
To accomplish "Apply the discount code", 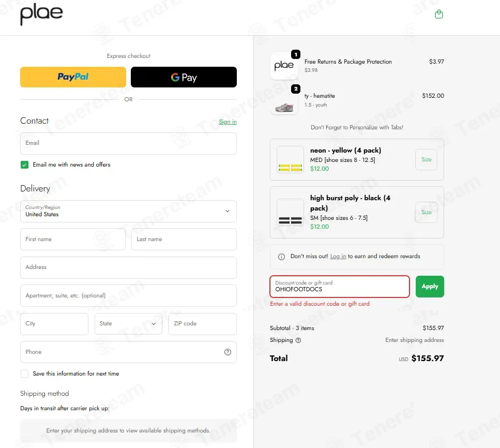I will coord(430,287).
